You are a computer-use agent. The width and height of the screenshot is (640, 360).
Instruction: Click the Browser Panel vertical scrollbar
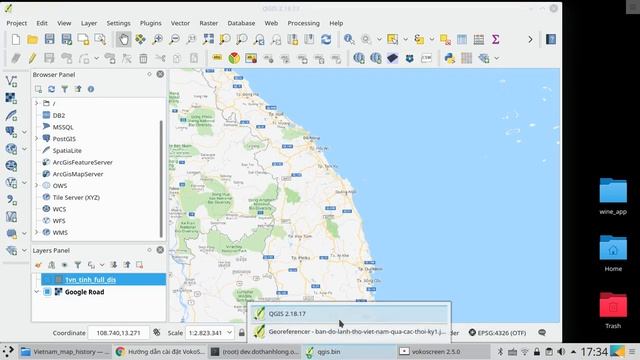[x=161, y=179]
